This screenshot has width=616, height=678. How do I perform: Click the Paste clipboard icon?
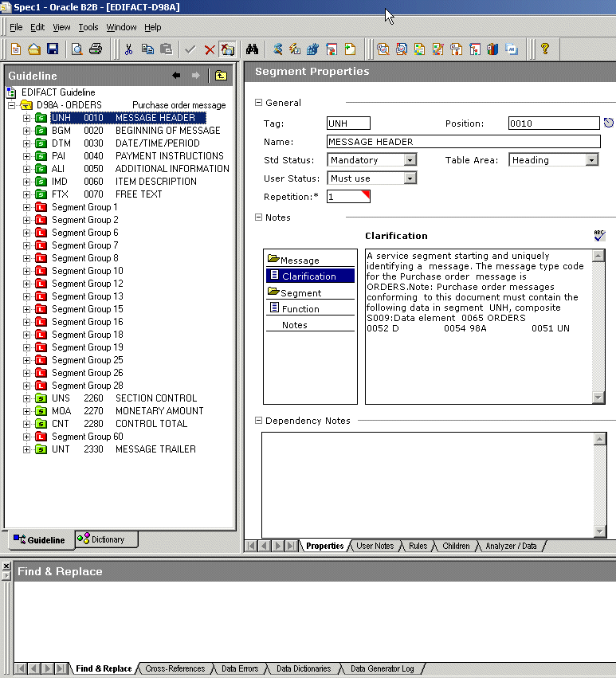(x=166, y=49)
